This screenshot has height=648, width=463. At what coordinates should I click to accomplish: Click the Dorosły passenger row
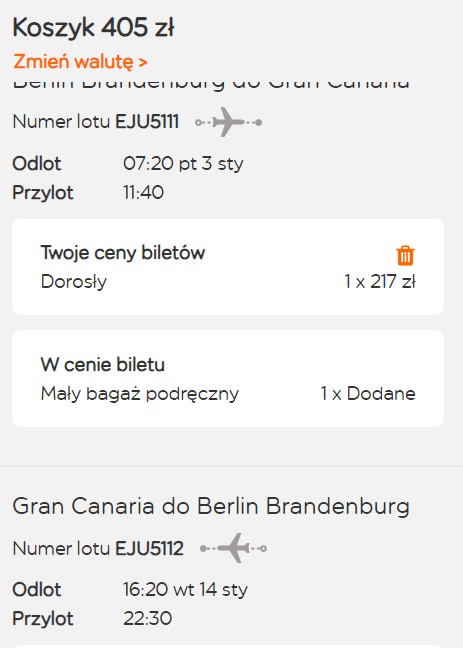pos(228,282)
